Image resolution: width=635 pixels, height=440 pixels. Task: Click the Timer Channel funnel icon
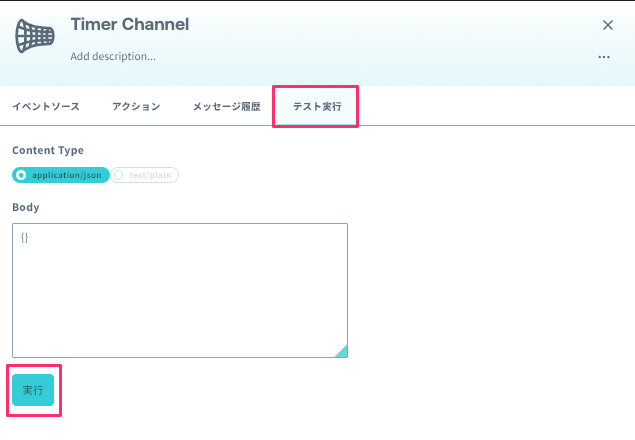(x=34, y=37)
